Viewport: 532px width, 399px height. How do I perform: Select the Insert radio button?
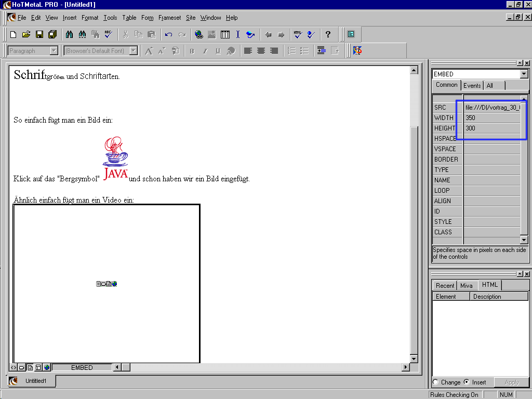[467, 382]
